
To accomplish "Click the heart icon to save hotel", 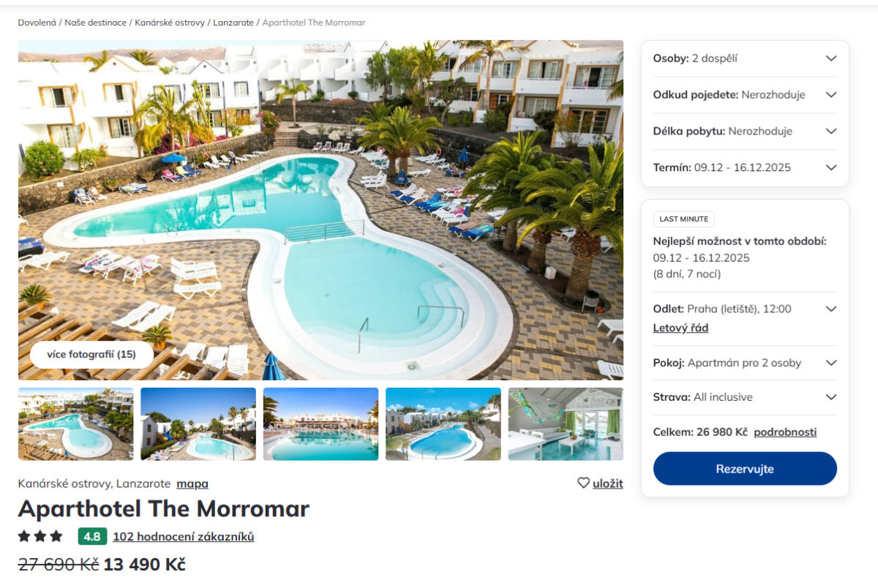I will (583, 483).
